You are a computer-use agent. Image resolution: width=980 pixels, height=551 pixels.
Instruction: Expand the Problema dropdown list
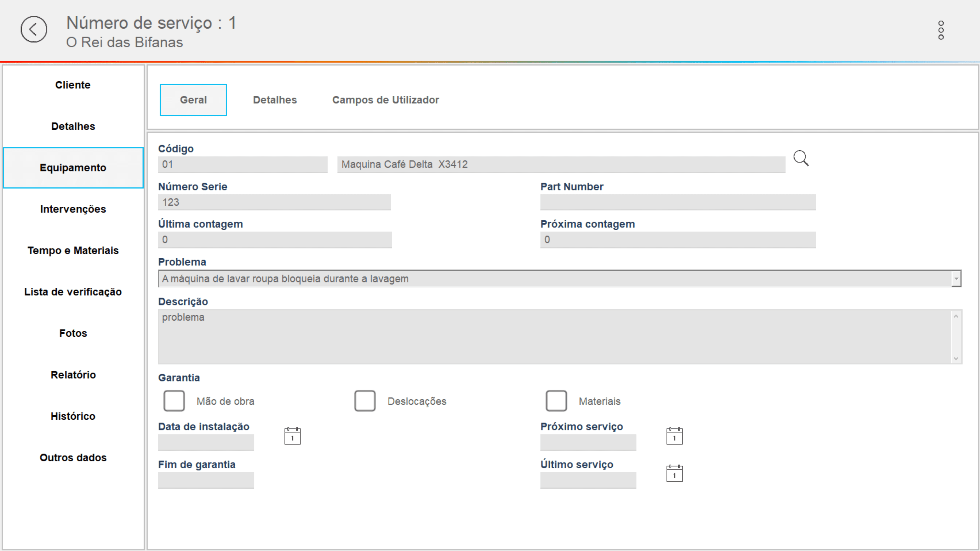[956, 278]
